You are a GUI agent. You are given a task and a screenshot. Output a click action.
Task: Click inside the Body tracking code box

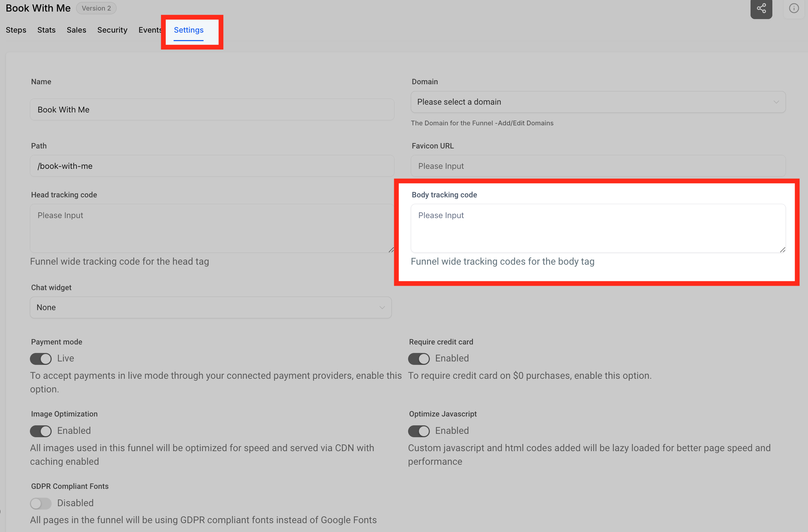coord(598,228)
